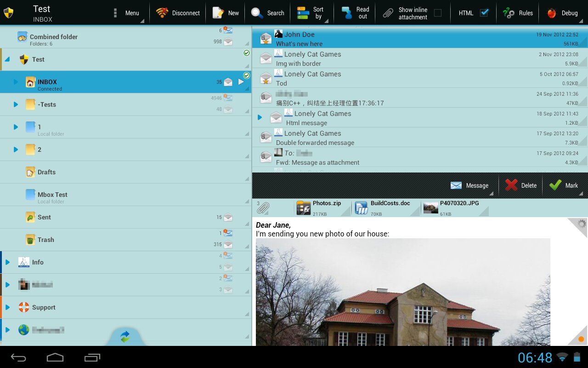588x368 pixels.
Task: Click the Debug bug icon
Action: pyautogui.click(x=552, y=13)
